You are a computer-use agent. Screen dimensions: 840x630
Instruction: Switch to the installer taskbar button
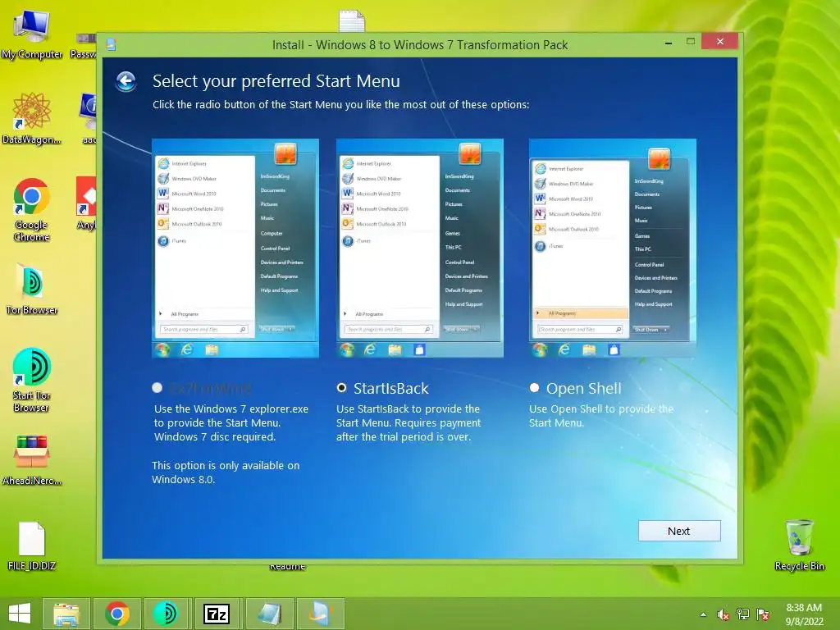coord(321,614)
